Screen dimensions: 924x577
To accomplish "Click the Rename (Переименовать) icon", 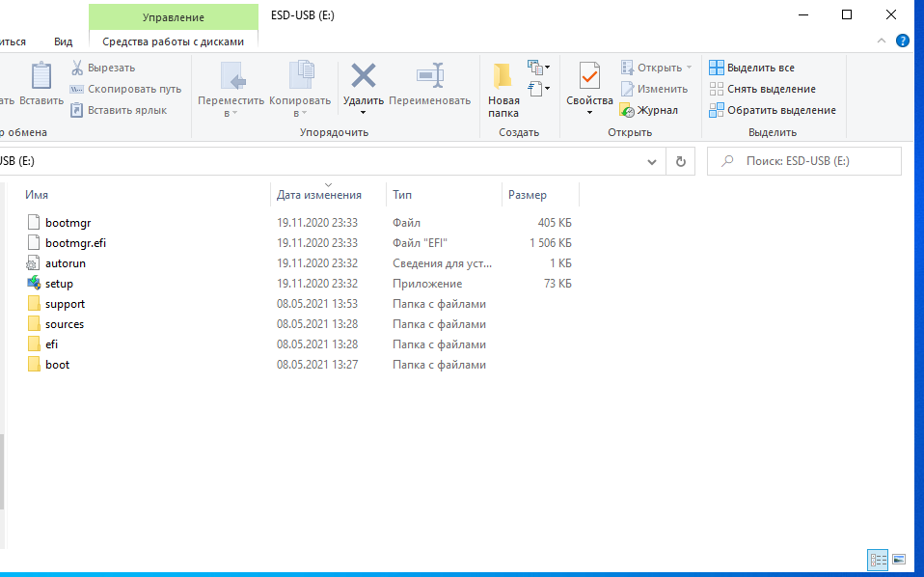I will (429, 75).
